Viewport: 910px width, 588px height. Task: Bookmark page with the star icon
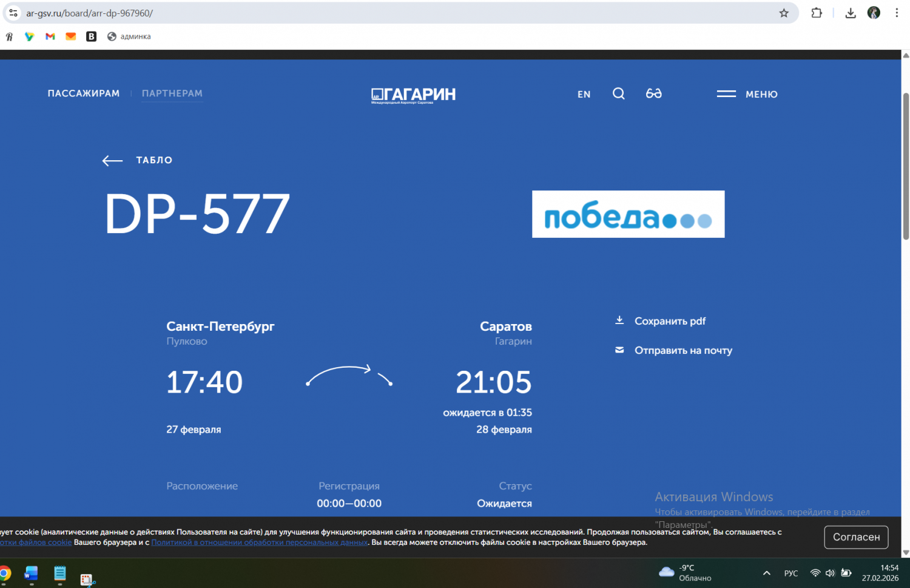click(x=784, y=13)
